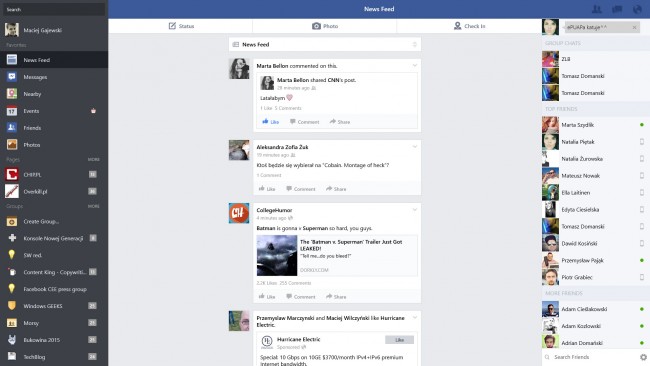
Task: Open Konsole Nowej Generacji group
Action: click(54, 238)
